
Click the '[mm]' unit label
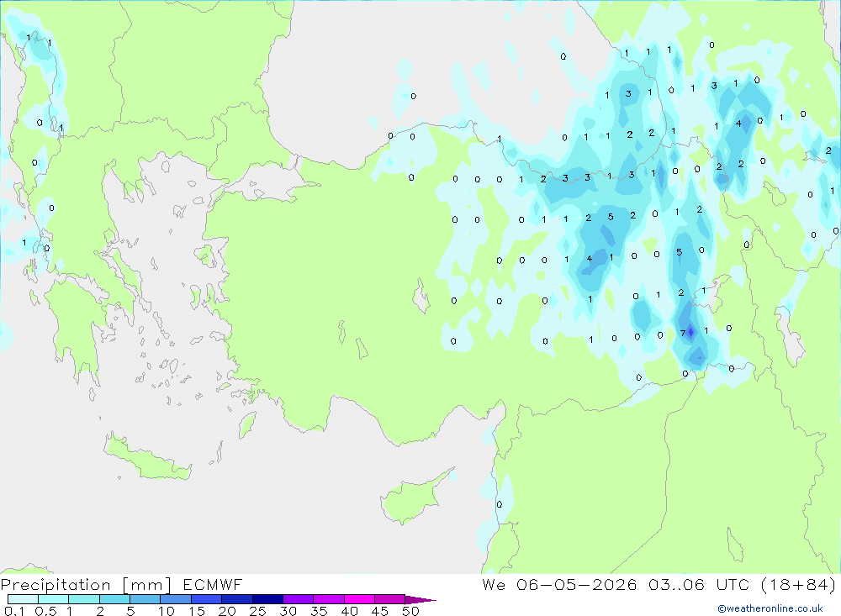[x=147, y=585]
